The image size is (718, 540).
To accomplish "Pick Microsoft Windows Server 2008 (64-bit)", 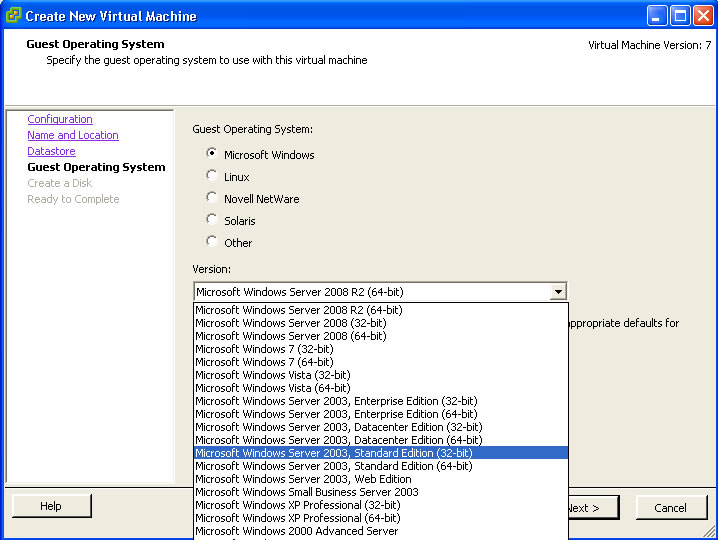I will point(381,336).
